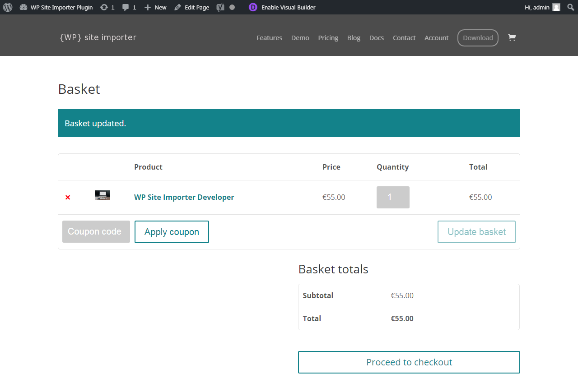
Task: Navigate to Pricing
Action: point(328,38)
